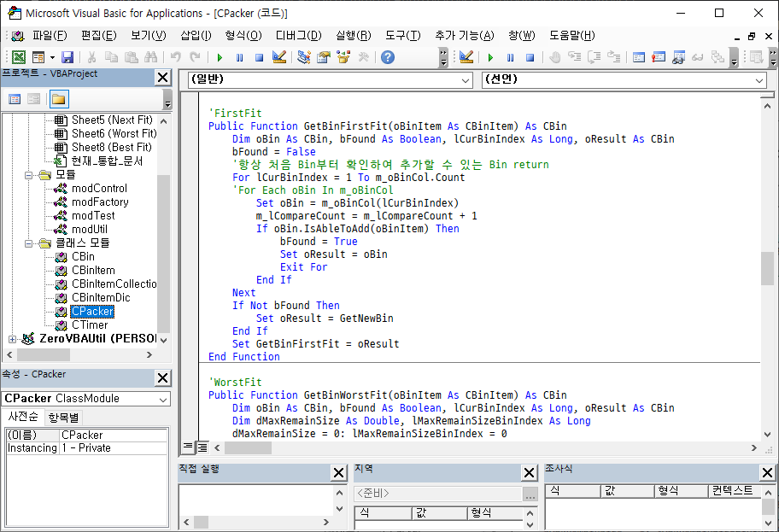Open the CPacker ClassModule properties dropdown

pyautogui.click(x=163, y=400)
